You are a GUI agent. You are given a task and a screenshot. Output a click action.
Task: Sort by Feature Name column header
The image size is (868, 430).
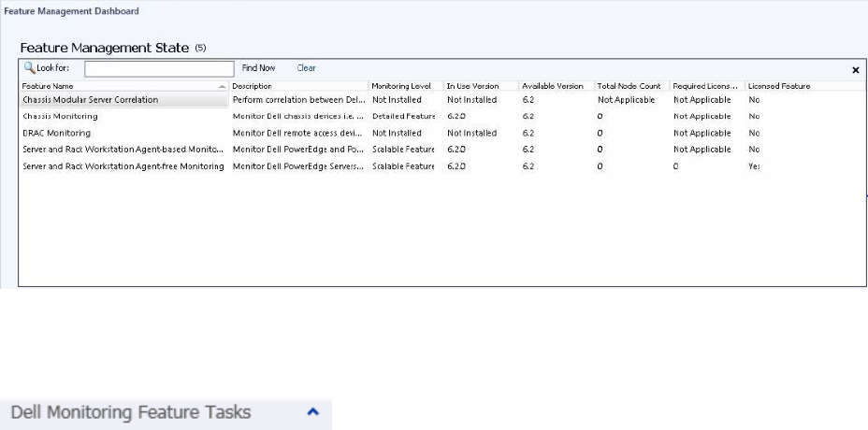[124, 86]
